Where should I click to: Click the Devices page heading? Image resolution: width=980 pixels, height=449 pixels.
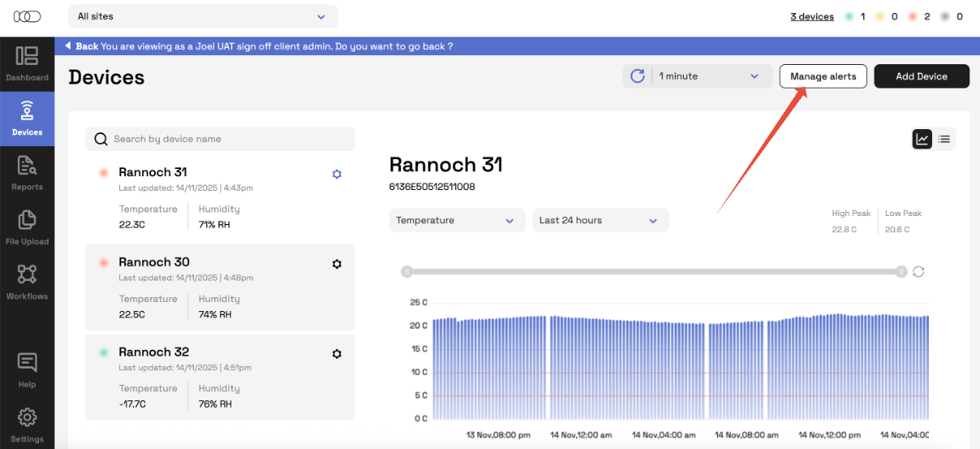[x=106, y=77]
